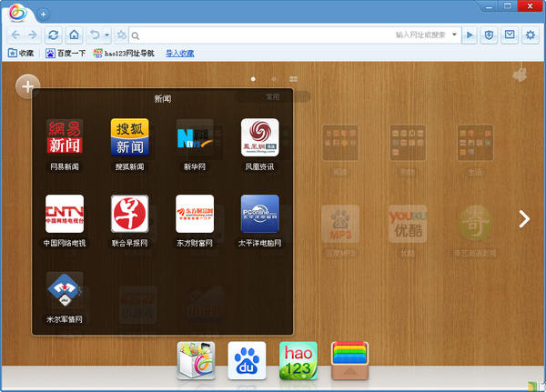546x392 pixels.
Task: Open the 搜狐新闻 tile
Action: point(129,136)
